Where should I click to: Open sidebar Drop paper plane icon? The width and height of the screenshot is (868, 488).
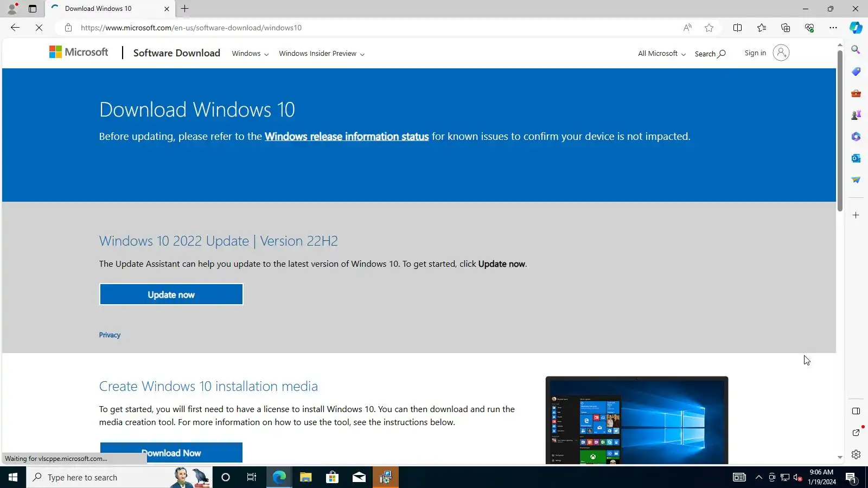click(856, 180)
